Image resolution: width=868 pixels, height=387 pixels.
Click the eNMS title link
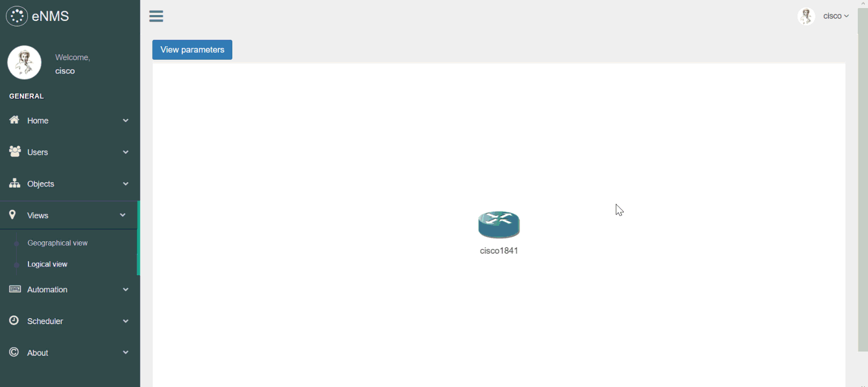click(x=51, y=16)
